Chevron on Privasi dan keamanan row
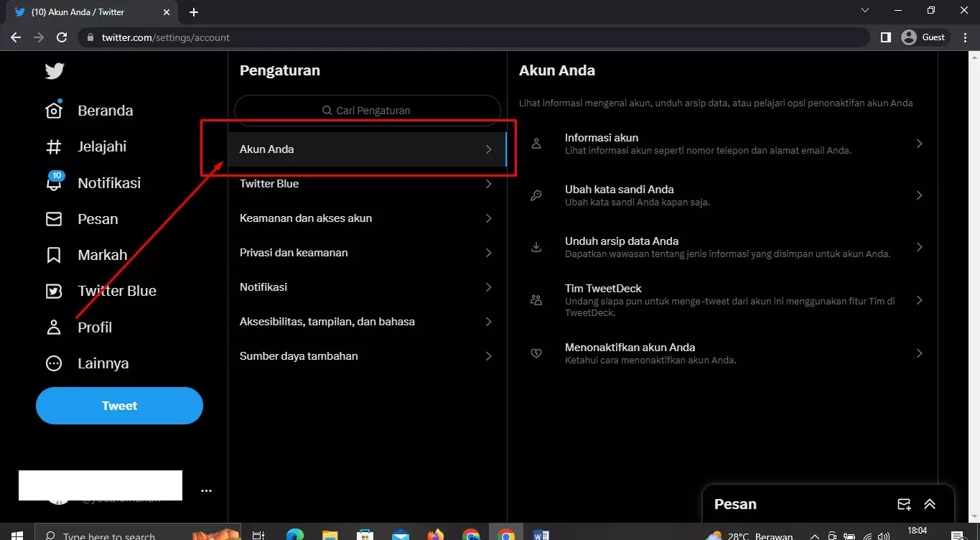The height and width of the screenshot is (540, 980). [x=488, y=253]
